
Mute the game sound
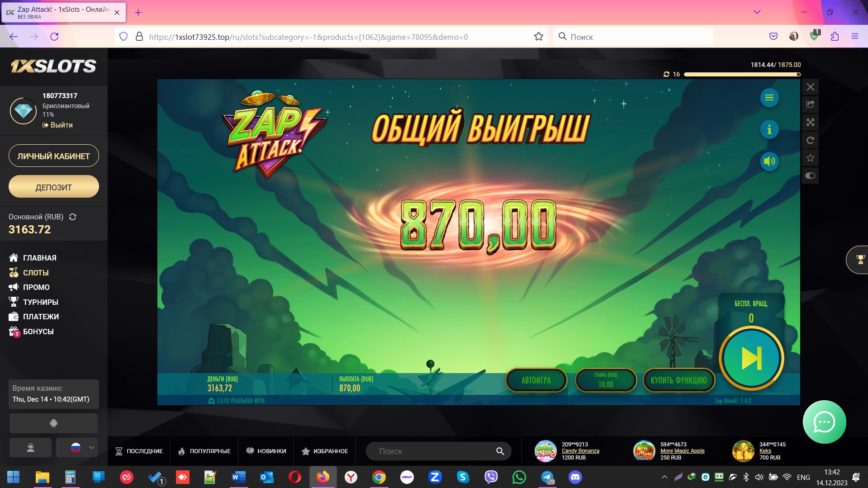coord(769,161)
